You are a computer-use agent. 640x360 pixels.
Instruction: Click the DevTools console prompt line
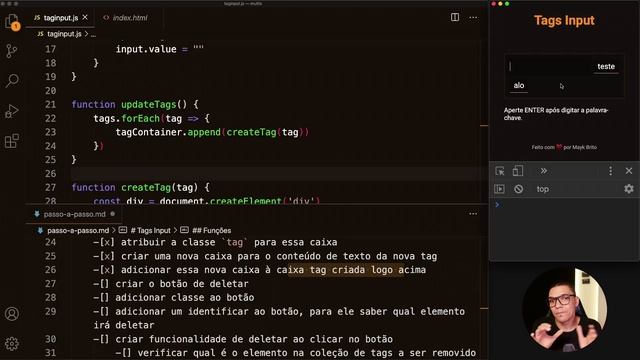coord(564,204)
